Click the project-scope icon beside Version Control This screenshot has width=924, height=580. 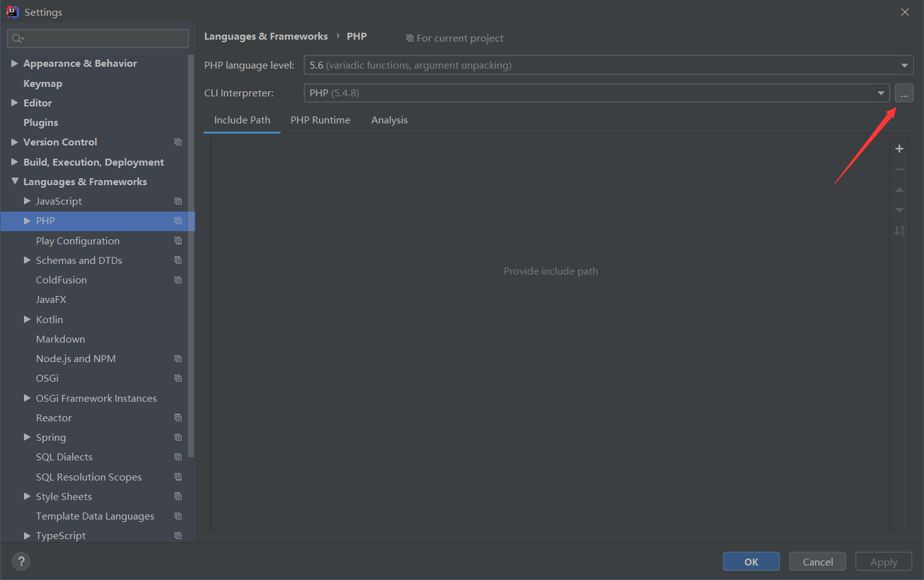(x=177, y=142)
